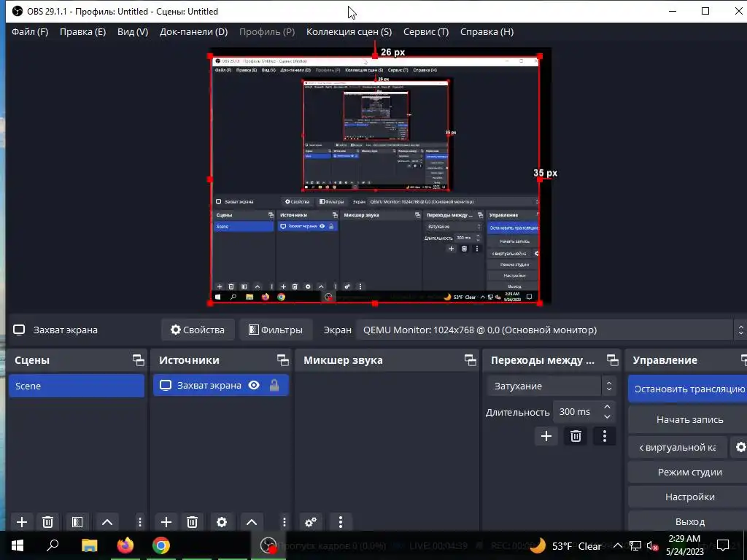Open taskbar clock 2:29 AM
Screen dimensions: 747x560
[684, 545]
